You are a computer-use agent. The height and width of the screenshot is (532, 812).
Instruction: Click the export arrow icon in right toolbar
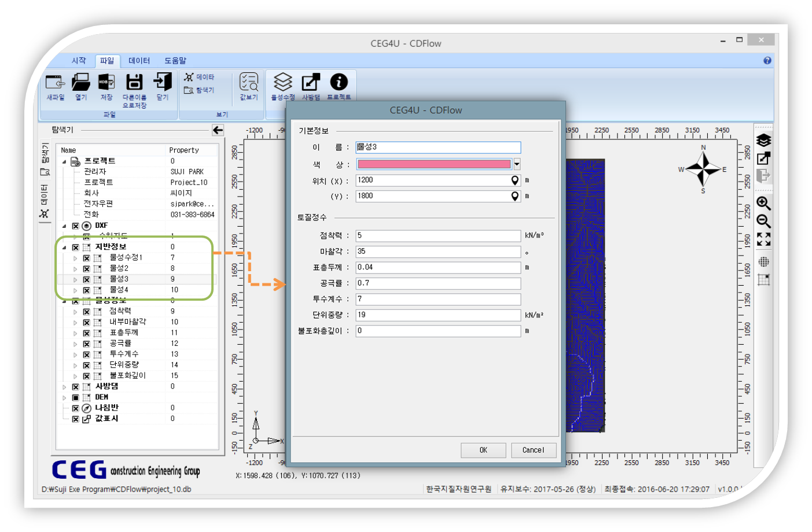(763, 175)
